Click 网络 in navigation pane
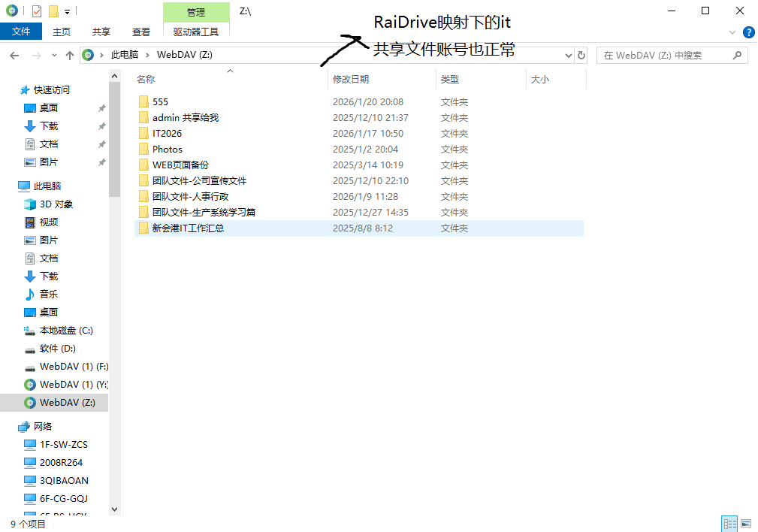The height and width of the screenshot is (532, 758). [x=43, y=427]
